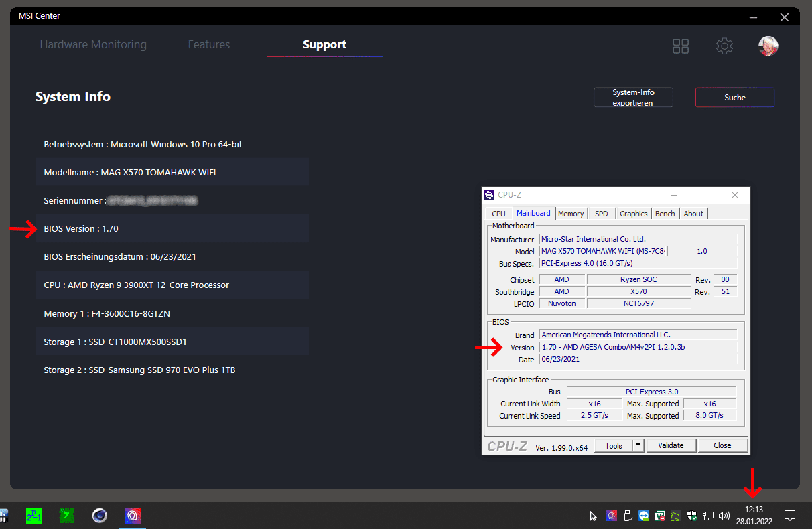Open the Windows Security shield tray icon

pos(693,516)
